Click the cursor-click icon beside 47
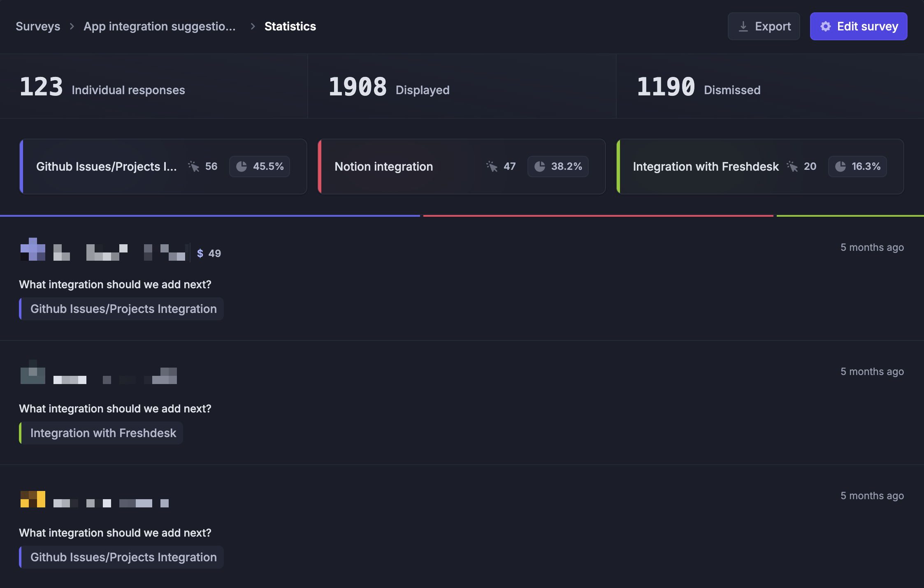 point(492,166)
